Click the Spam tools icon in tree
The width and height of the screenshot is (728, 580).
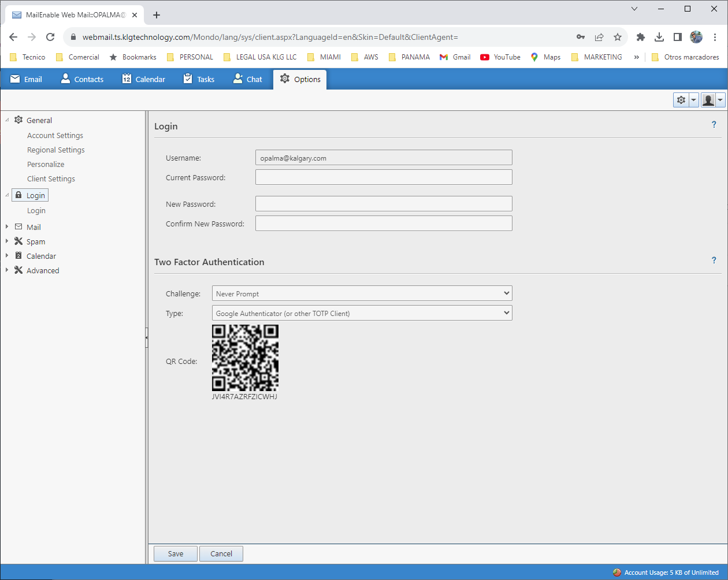[x=18, y=241]
